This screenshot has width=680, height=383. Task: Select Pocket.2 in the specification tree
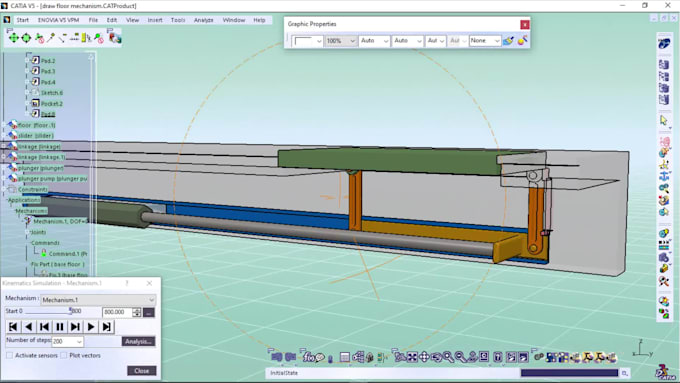pyautogui.click(x=52, y=104)
